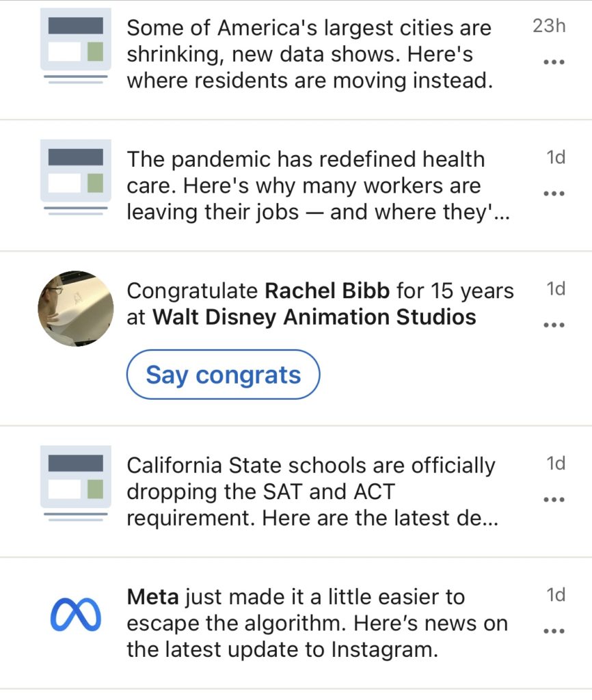Open three-dot menu for Meta Instagram notification
Viewport: 592px width, 700px height.
tap(553, 630)
